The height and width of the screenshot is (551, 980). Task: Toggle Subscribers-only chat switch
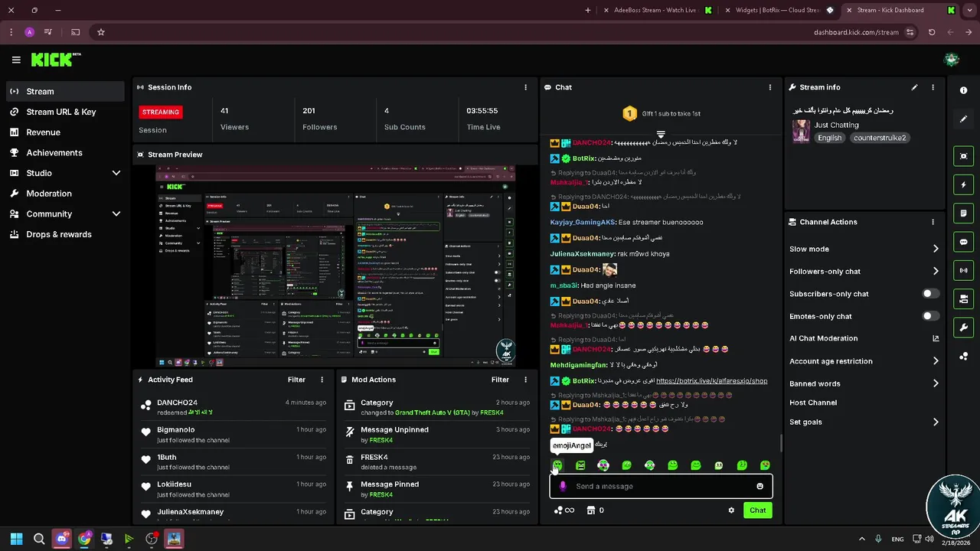click(930, 294)
